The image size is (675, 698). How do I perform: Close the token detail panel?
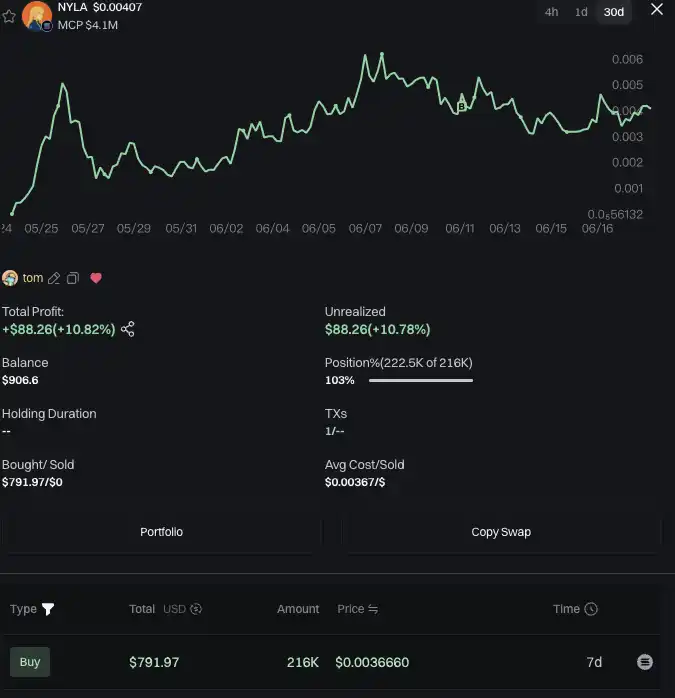656,10
